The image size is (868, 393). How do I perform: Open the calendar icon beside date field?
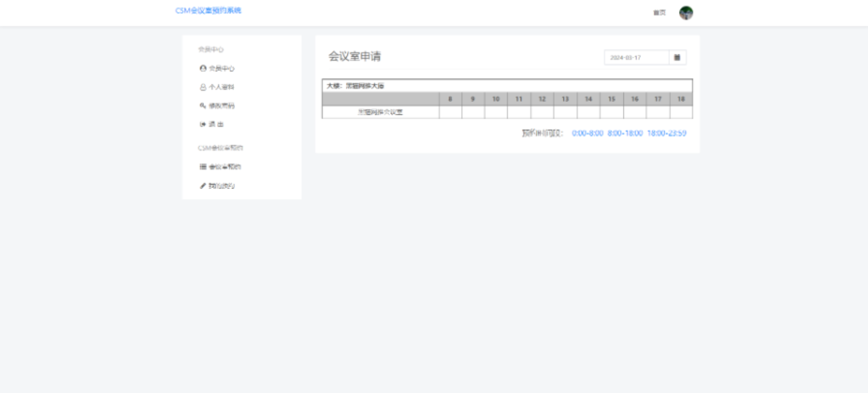click(x=677, y=57)
